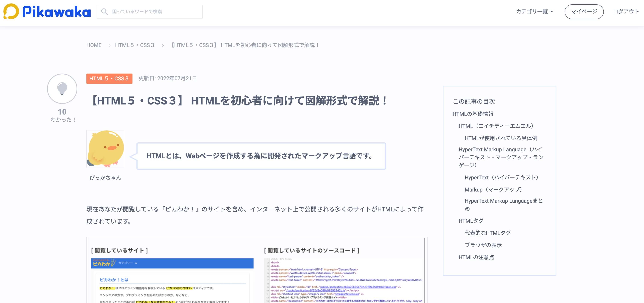Image resolution: width=644 pixels, height=303 pixels.
Task: Open HTML5・CSS3 breadcrumb category link
Action: tap(135, 45)
